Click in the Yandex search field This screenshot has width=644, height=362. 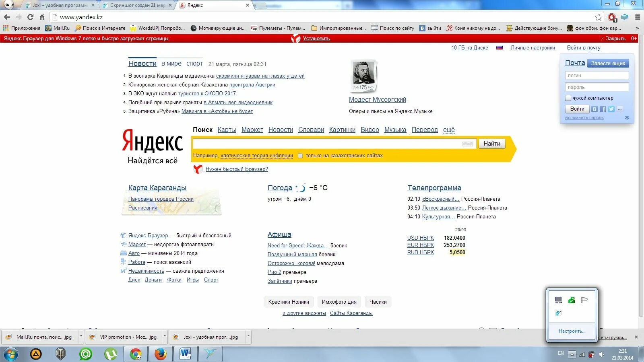334,144
